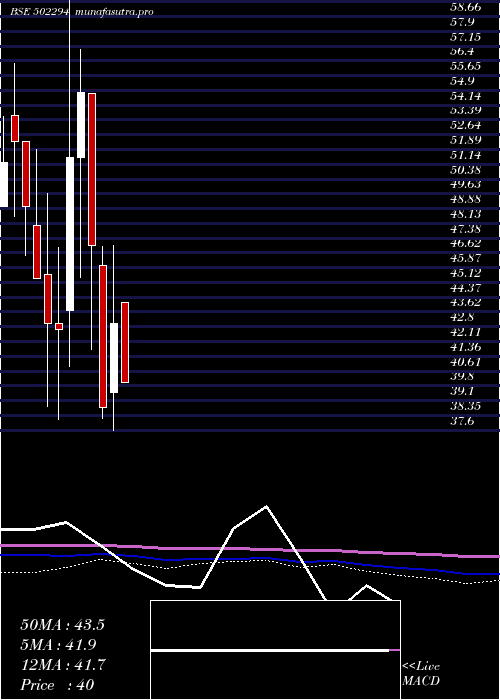500x700 pixels.
Task: Click the last red candlestick on the right
Action: [125, 342]
